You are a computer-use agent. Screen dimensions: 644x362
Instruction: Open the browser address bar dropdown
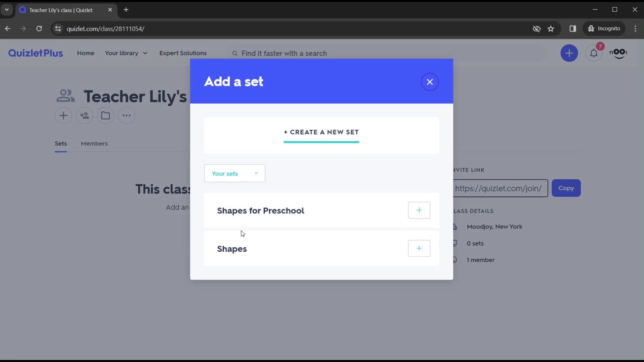click(x=6, y=10)
